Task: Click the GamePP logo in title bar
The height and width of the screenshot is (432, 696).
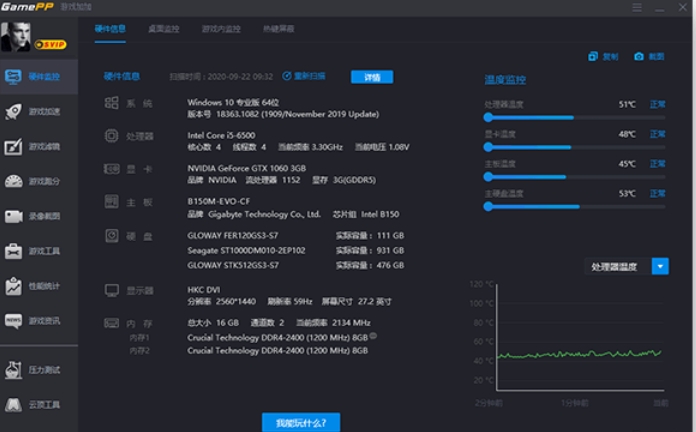Action: 27,7
